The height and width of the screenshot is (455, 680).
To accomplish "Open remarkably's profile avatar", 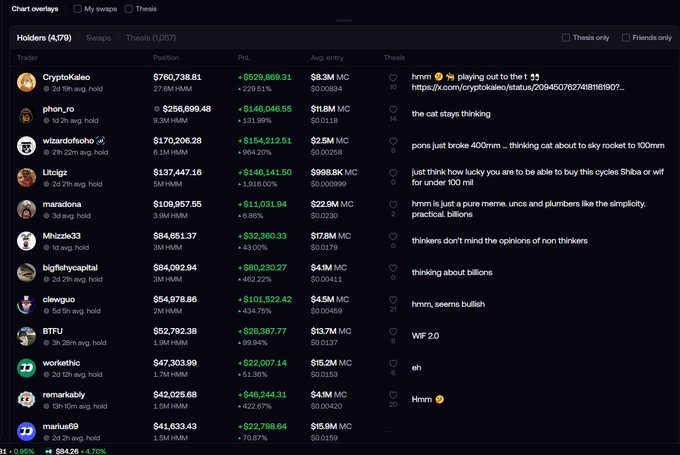I will click(26, 400).
